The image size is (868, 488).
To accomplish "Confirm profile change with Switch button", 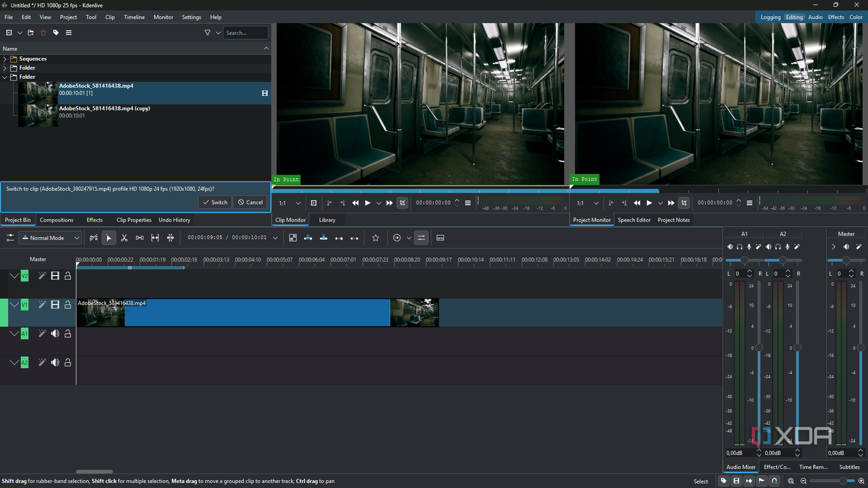I will coord(215,202).
